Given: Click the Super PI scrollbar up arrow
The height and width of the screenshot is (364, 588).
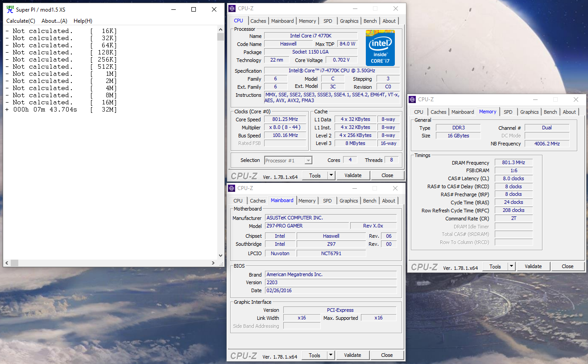Looking at the screenshot, I should coord(220,29).
